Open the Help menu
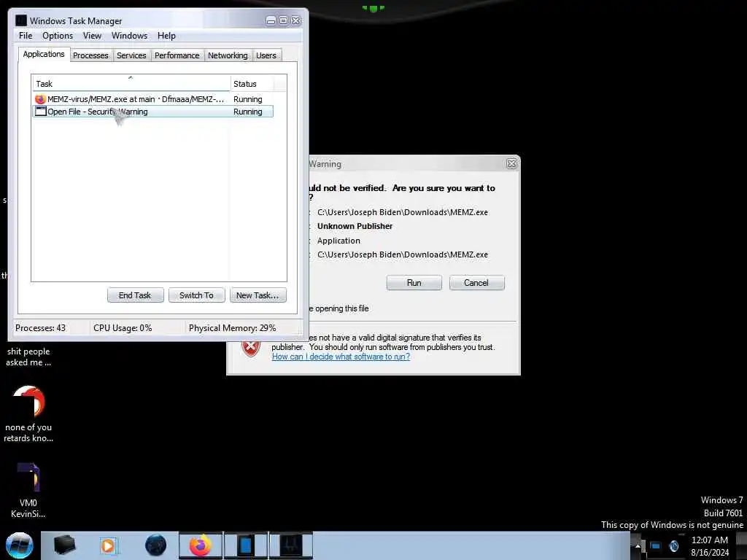The width and height of the screenshot is (747, 560). (167, 36)
